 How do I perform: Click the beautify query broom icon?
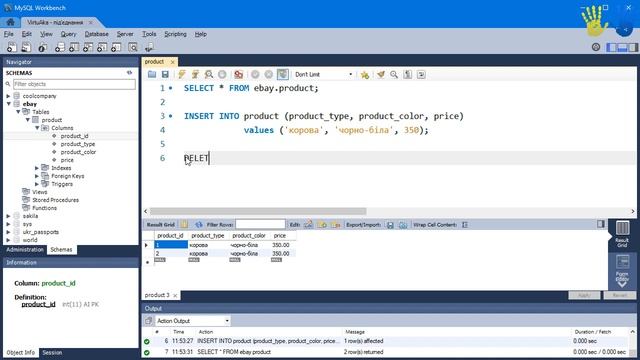380,74
